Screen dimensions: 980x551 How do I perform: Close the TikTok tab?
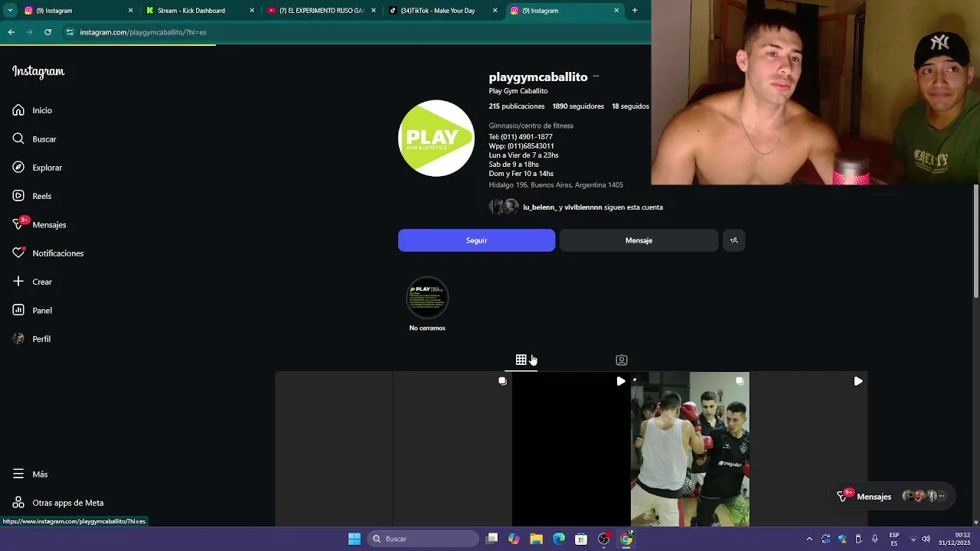coord(495,11)
